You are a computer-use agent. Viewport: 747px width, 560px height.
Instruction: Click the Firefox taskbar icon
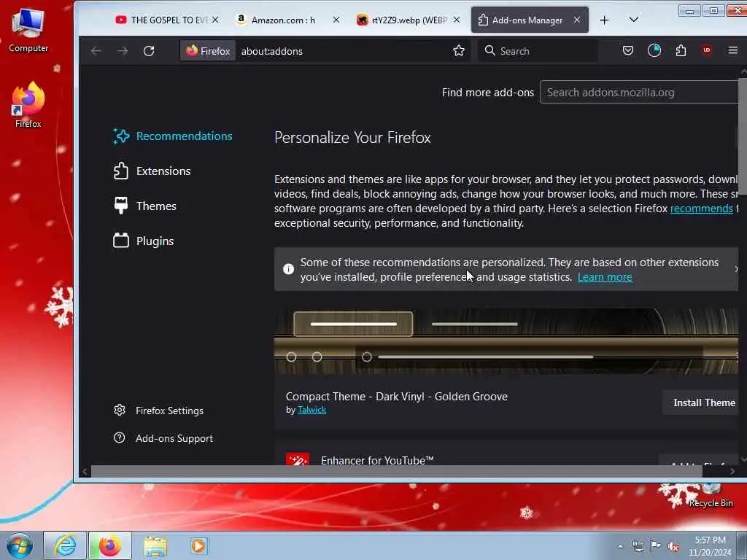pyautogui.click(x=109, y=546)
